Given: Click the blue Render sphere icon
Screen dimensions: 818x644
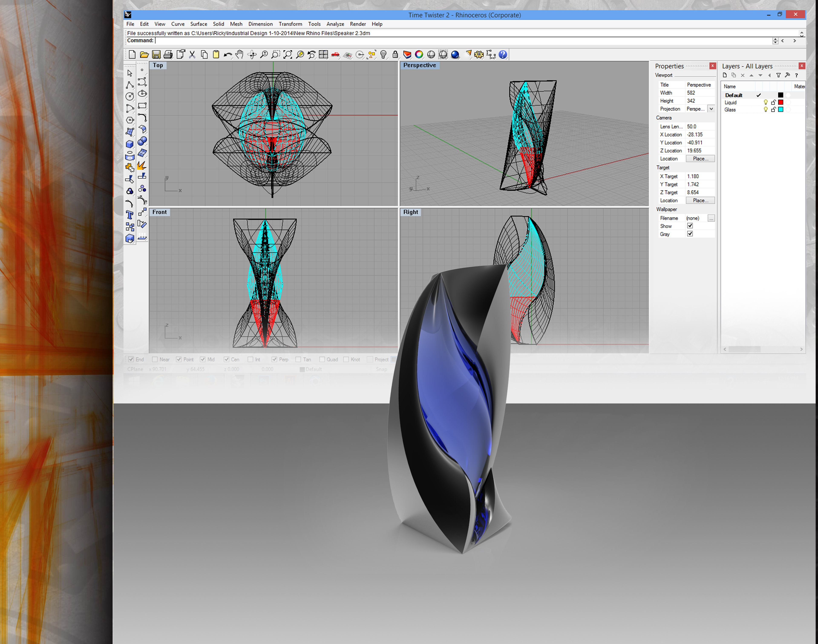Looking at the screenshot, I should click(455, 55).
